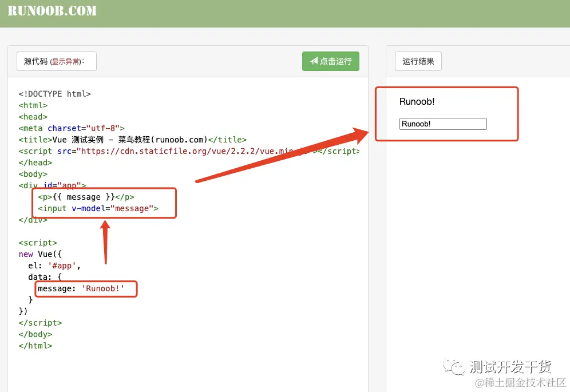570x392 pixels.
Task: Click the Runoob! text input field
Action: point(443,124)
